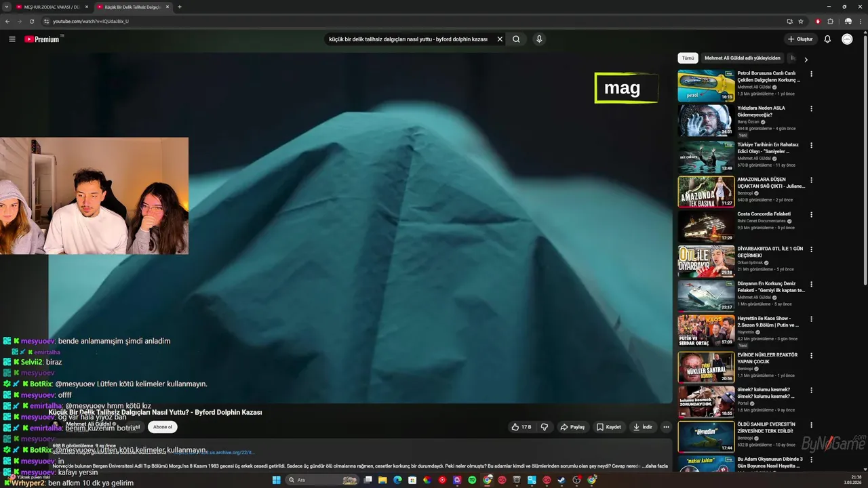Screen dimensions: 868x488
Task: Open Windows Start menu
Action: (x=276, y=480)
